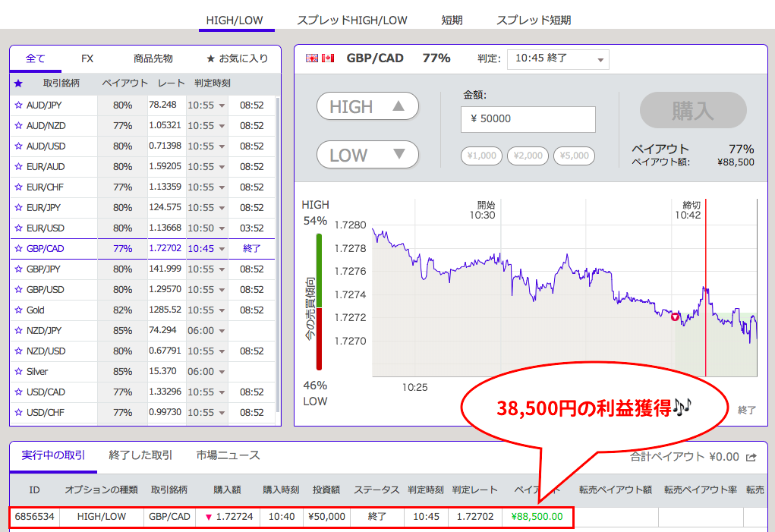This screenshot has width=775, height=532.
Task: Select the LOW option button
Action: pyautogui.click(x=367, y=155)
